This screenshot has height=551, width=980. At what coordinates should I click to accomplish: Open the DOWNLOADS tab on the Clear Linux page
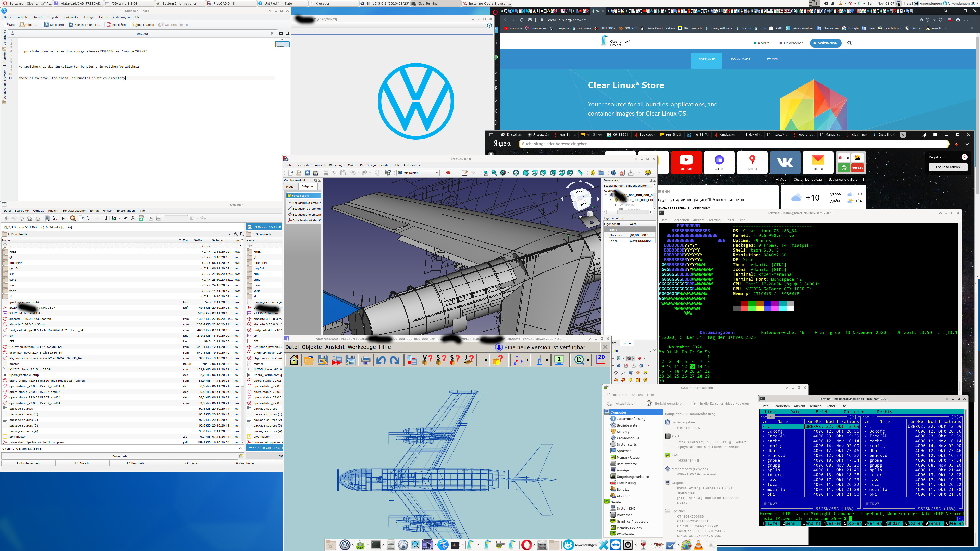tap(740, 59)
